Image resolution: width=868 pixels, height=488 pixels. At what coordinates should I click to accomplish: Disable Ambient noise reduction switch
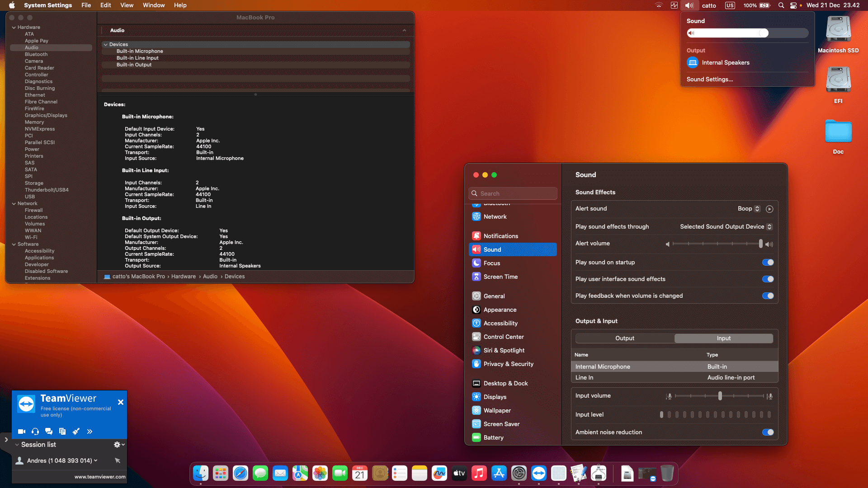(768, 432)
